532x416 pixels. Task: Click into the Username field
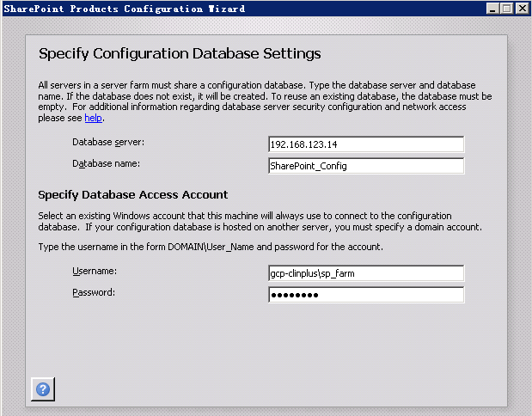point(366,273)
